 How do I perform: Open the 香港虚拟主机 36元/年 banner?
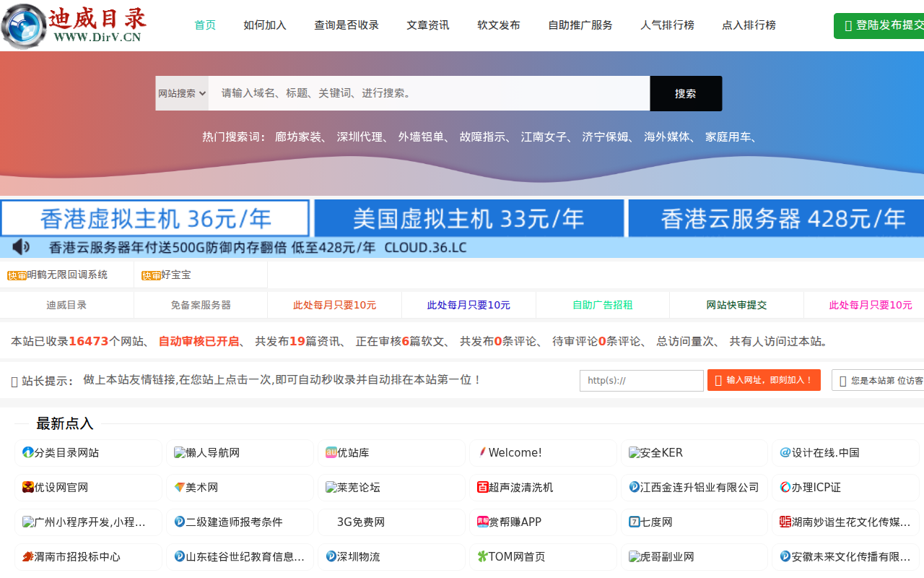[155, 218]
